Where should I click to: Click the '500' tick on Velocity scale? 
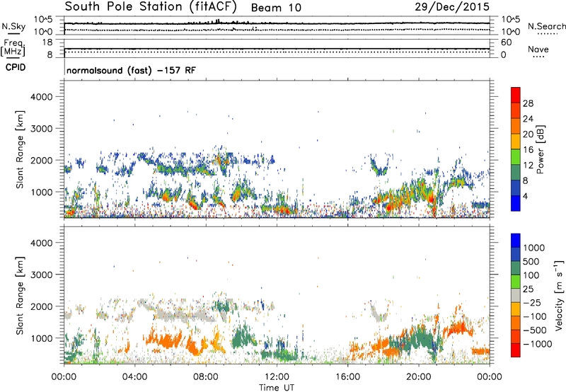(531, 262)
